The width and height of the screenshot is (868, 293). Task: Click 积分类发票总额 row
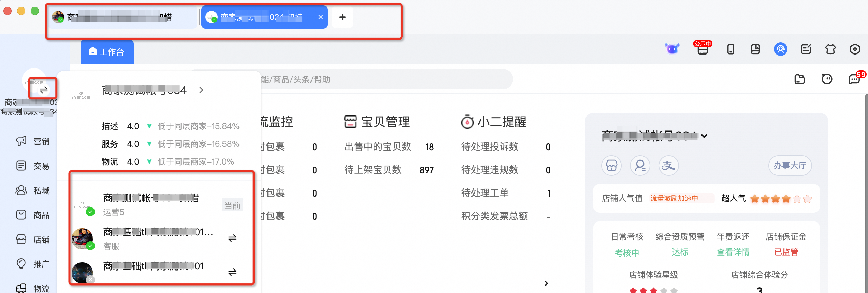(506, 216)
